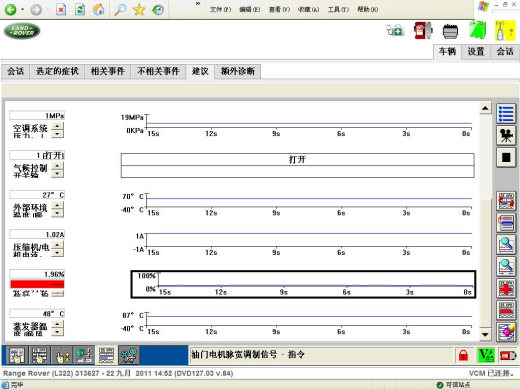Click down arrow beside 蒸发器温 signal
The image size is (520, 390).
coord(58,332)
